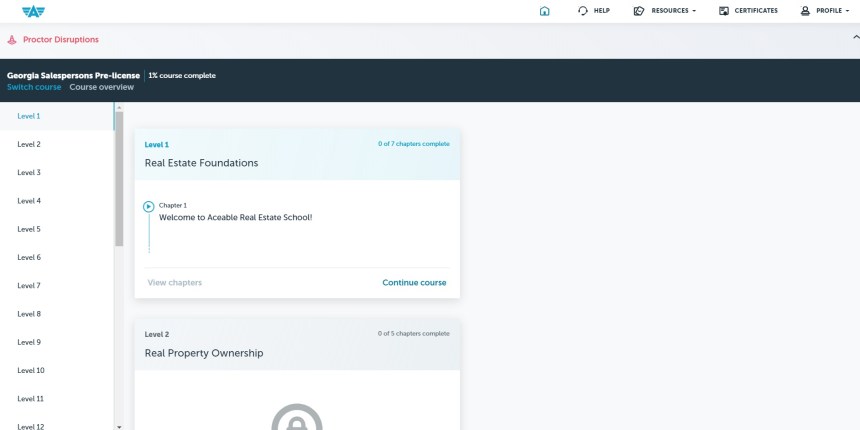Collapse the Proctor Disruptions panel chevron
This screenshot has height=430, width=860.
856,37
